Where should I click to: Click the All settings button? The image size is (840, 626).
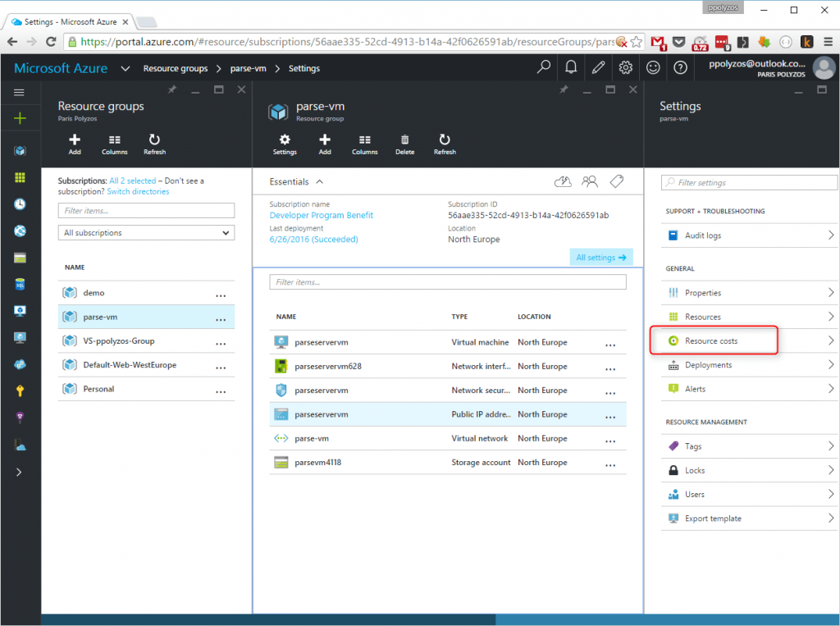pyautogui.click(x=600, y=257)
